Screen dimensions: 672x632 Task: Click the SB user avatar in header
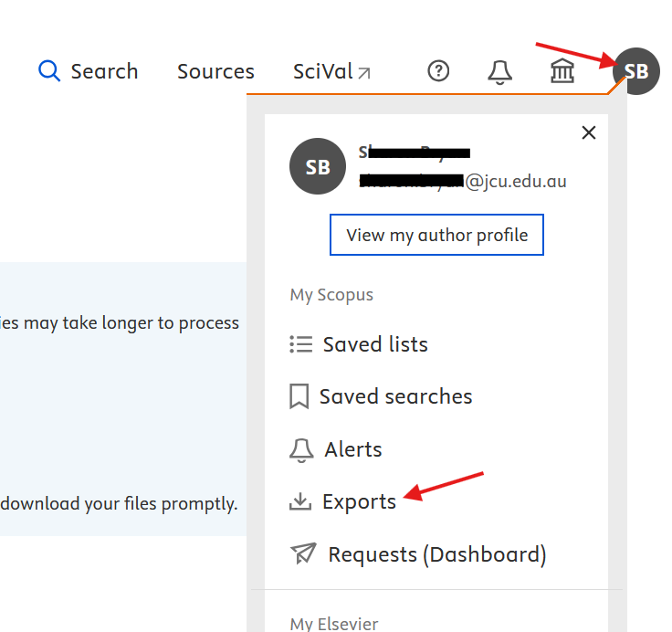[x=636, y=71]
